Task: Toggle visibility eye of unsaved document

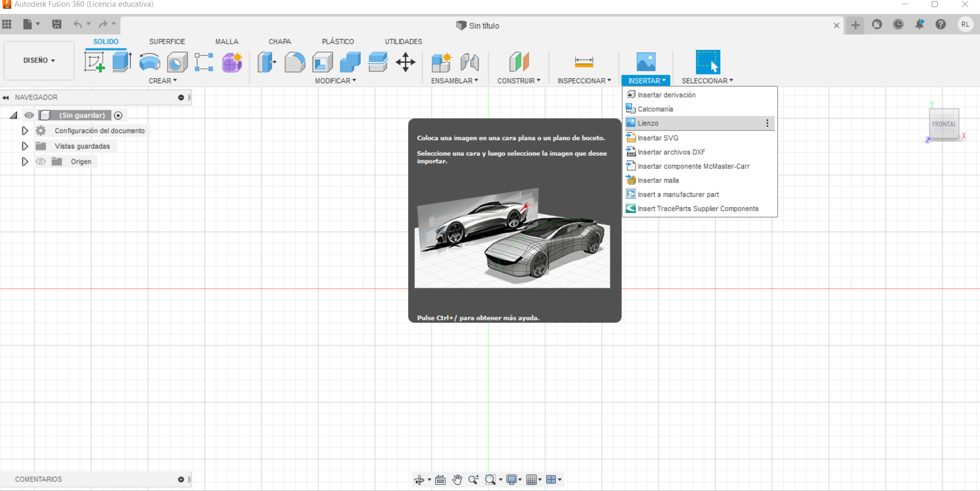Action: [x=29, y=115]
